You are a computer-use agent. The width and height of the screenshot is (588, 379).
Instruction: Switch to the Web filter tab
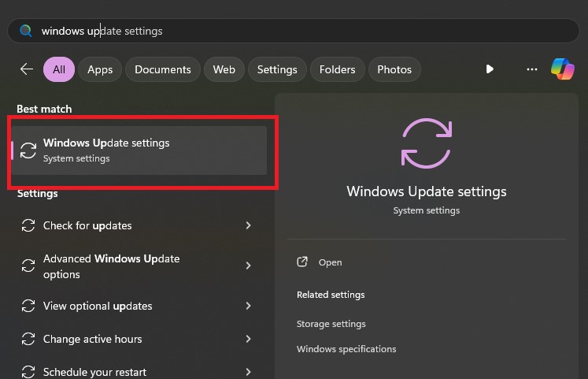[224, 69]
